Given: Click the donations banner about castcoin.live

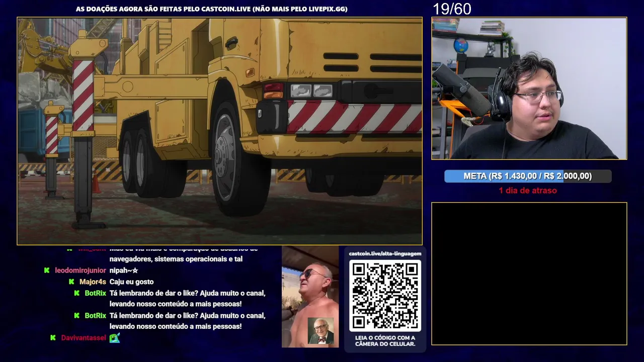Looking at the screenshot, I should coord(211,9).
